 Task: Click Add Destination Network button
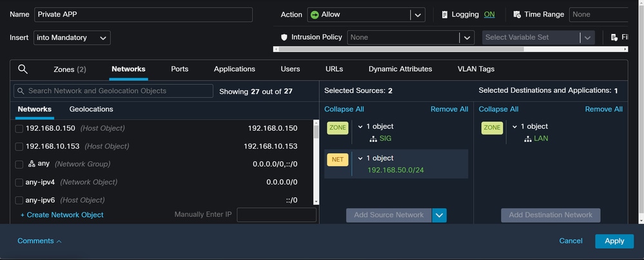[551, 216]
